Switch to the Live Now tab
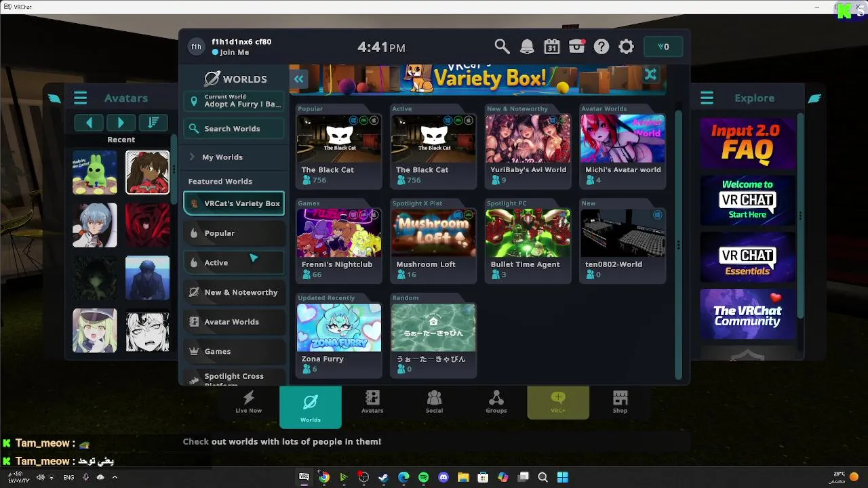The width and height of the screenshot is (868, 488). click(248, 402)
